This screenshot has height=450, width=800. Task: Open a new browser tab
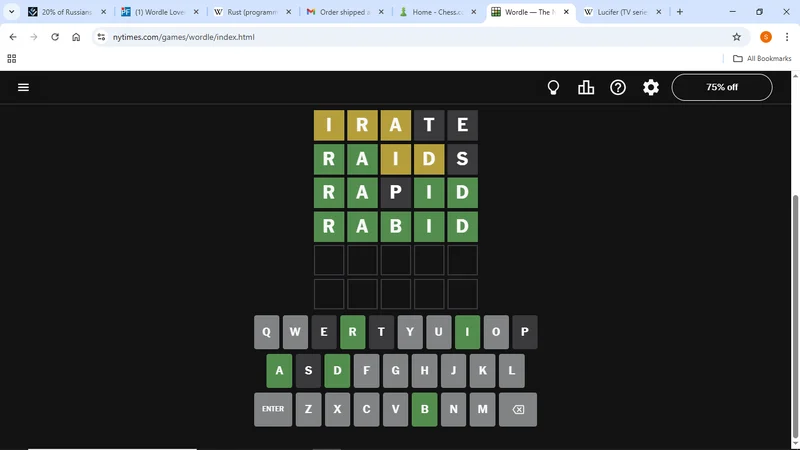(x=680, y=12)
